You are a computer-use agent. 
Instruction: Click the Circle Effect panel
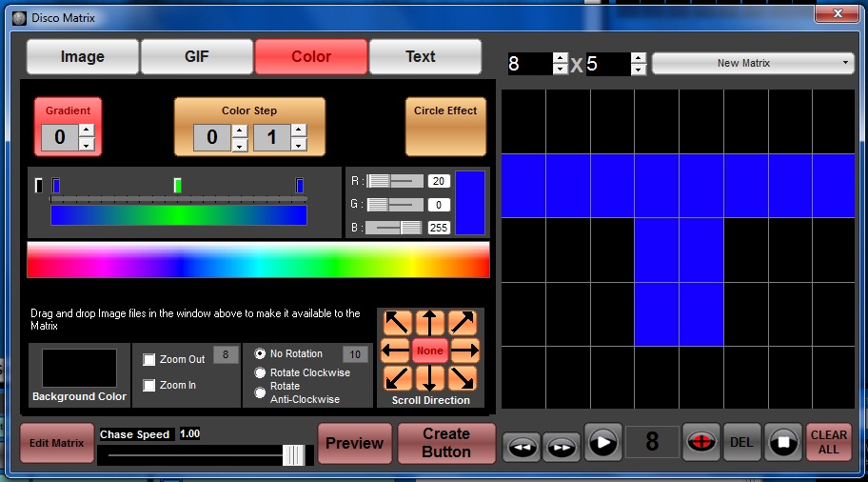(x=444, y=126)
